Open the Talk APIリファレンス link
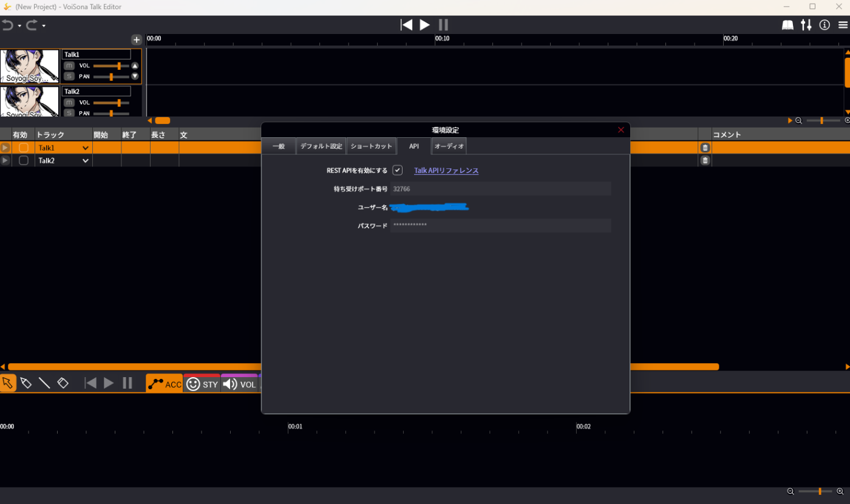The image size is (850, 504). pyautogui.click(x=446, y=171)
